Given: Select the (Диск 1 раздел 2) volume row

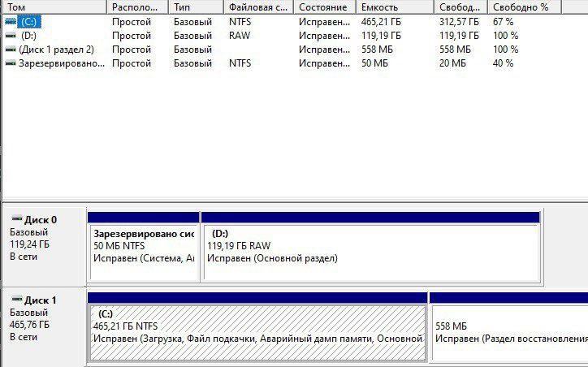Looking at the screenshot, I should click(56, 50).
